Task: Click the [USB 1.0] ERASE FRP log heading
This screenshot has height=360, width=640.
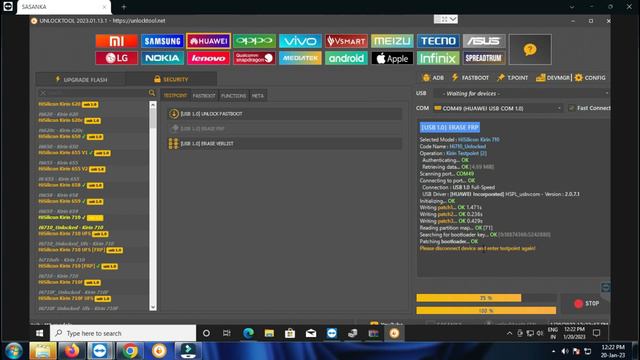Action: 449,127
